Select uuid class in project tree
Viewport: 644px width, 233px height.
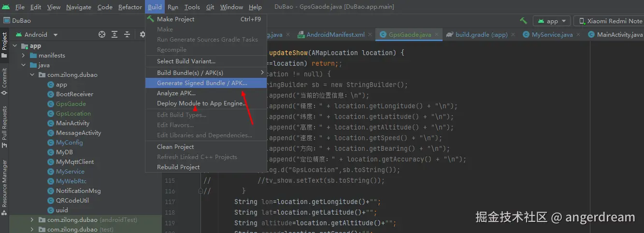[x=62, y=210]
